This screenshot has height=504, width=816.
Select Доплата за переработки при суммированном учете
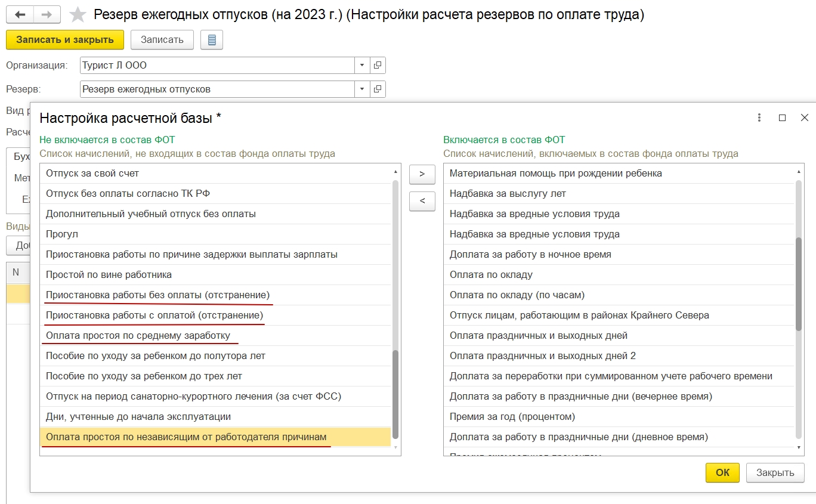tap(619, 376)
